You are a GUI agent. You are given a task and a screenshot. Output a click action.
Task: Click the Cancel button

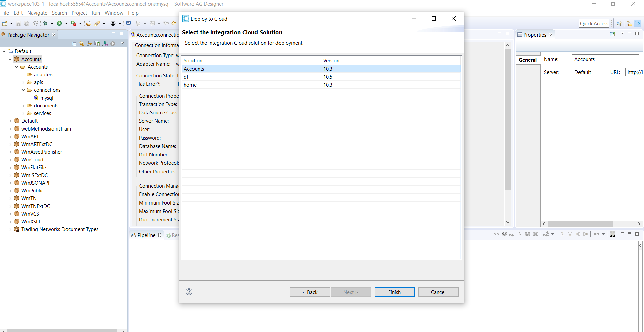pyautogui.click(x=438, y=292)
